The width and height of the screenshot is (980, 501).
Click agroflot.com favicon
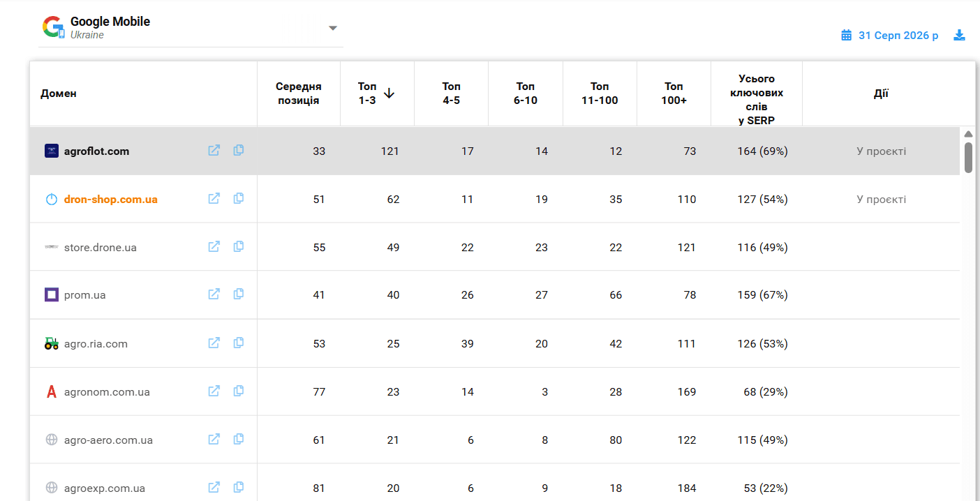pyautogui.click(x=52, y=151)
